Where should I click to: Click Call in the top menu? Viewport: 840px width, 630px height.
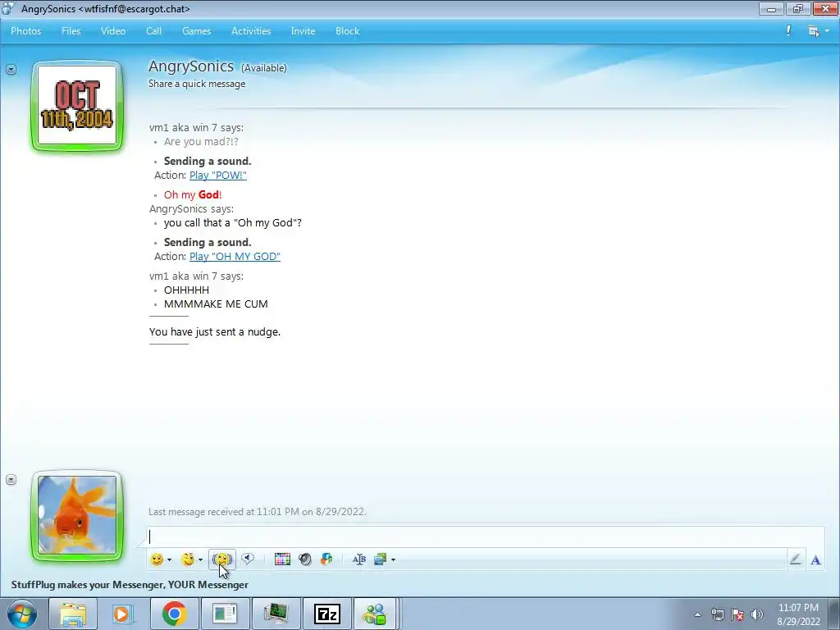(x=153, y=31)
